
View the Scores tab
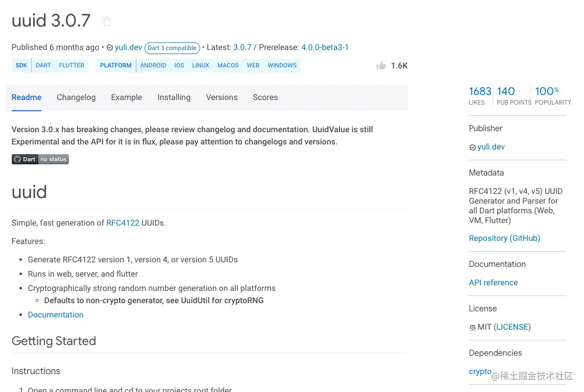tap(265, 97)
